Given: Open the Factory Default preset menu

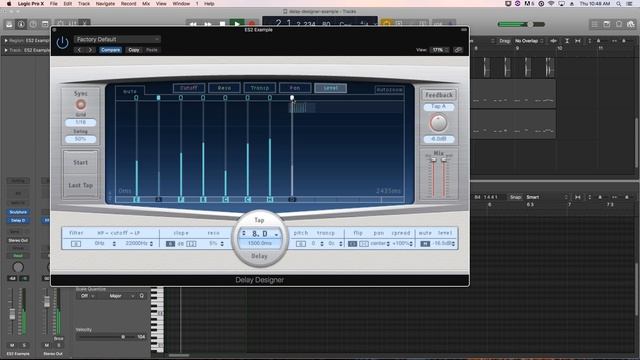Looking at the screenshot, I should (x=117, y=39).
